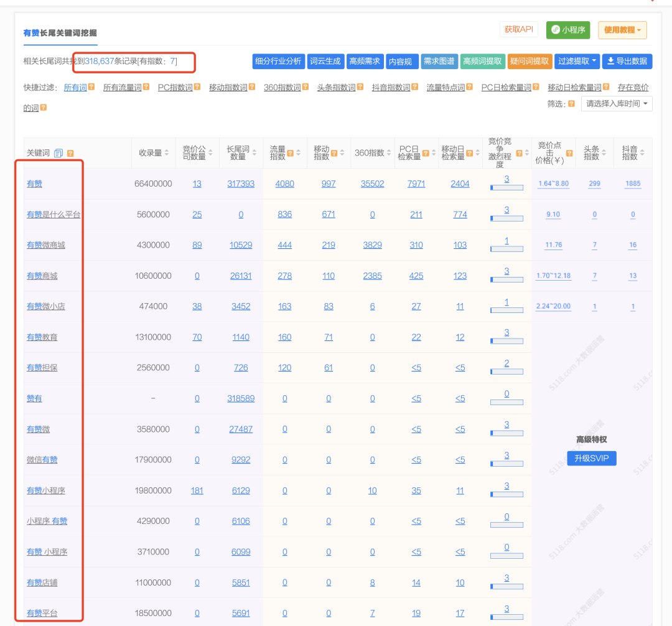Click the 高频词提取 button

[483, 61]
